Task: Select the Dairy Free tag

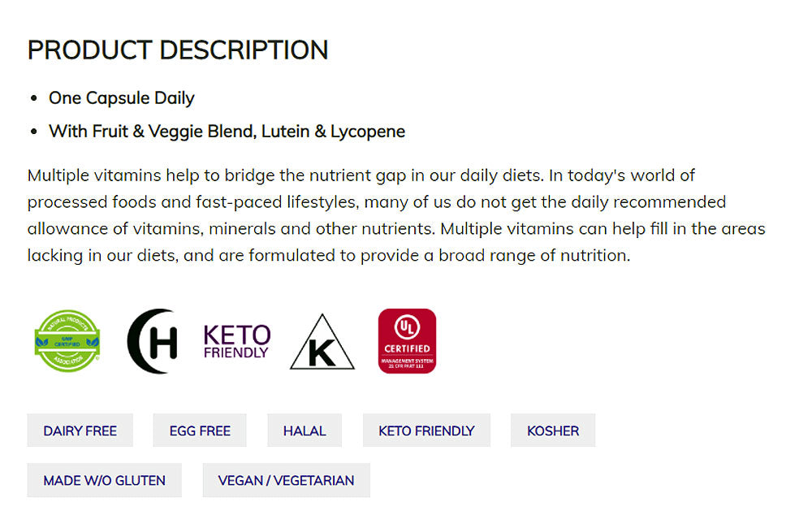Action: [80, 430]
